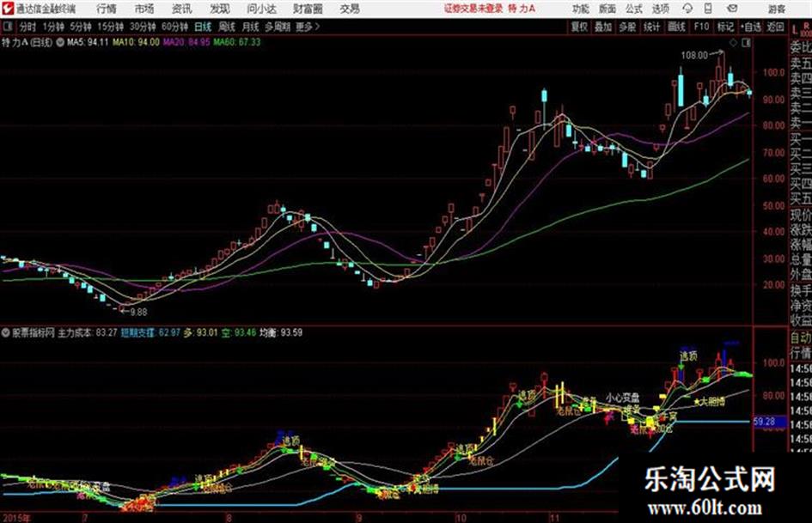
Task: Click the MA20: 84.95 value label
Action: (186, 42)
